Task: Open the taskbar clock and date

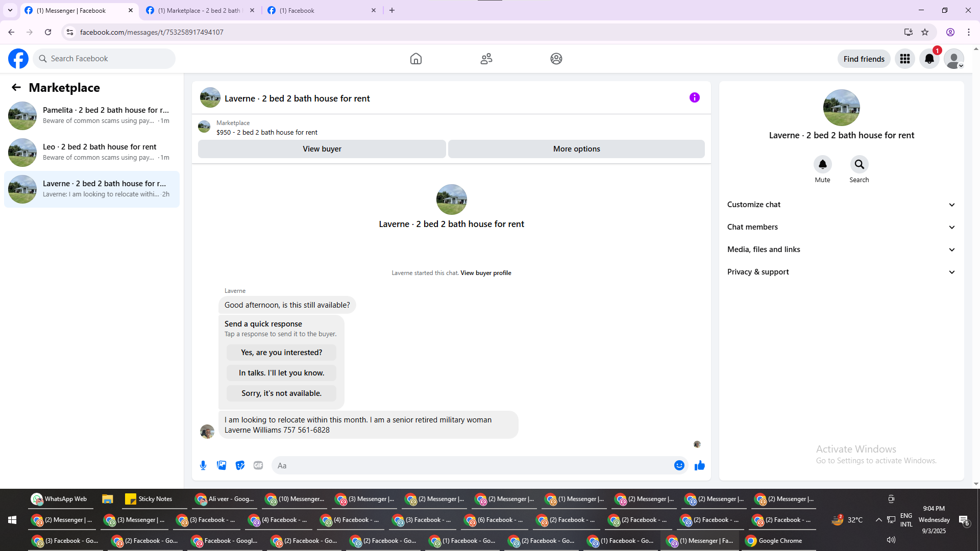Action: point(934,520)
